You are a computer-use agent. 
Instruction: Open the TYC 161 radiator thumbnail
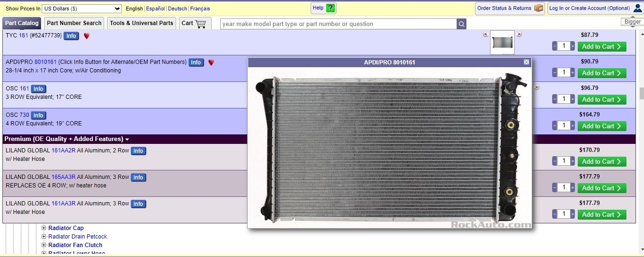(502, 42)
